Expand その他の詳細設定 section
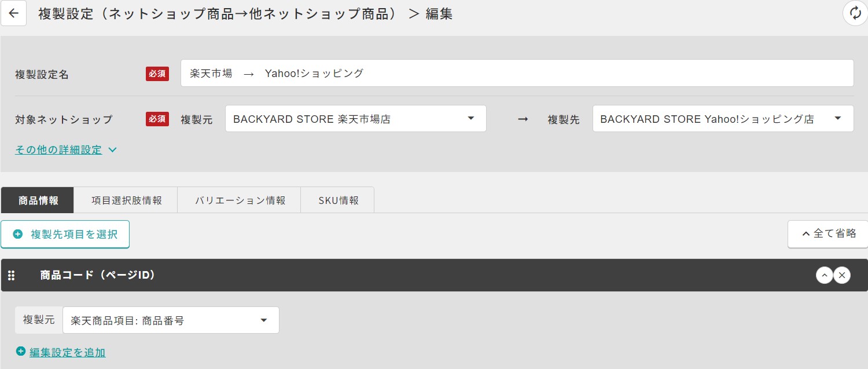 coord(66,149)
